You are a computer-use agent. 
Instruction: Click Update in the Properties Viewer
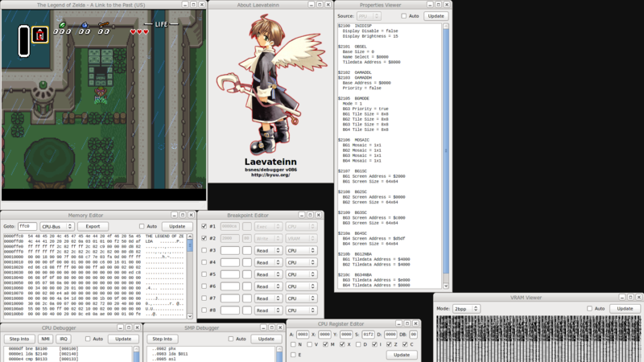click(436, 16)
